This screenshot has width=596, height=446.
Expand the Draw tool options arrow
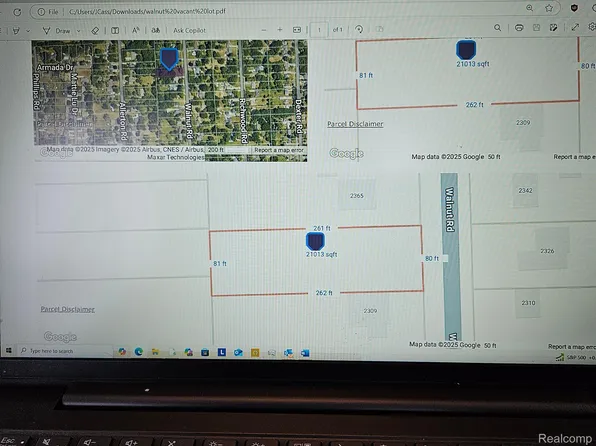tap(79, 31)
